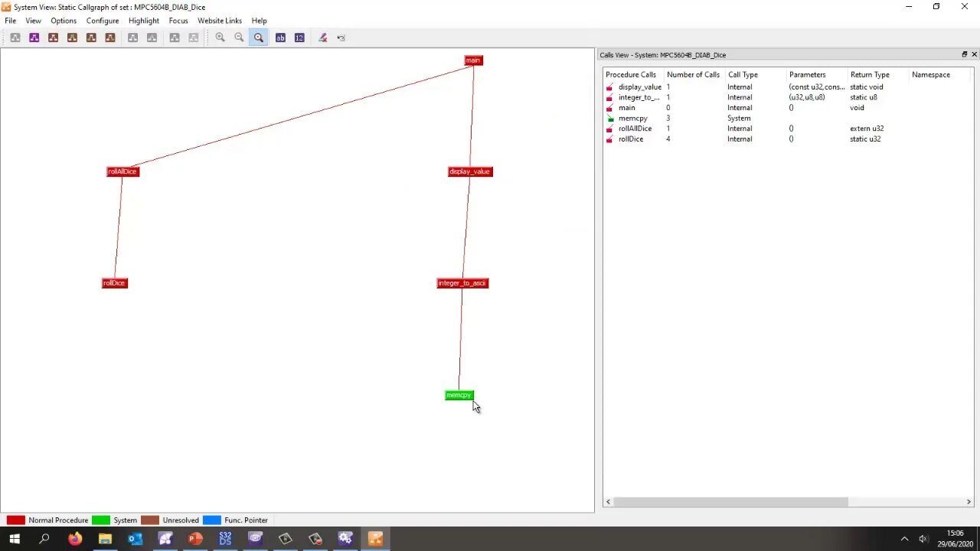Click the undo/reset arrow toolbar icon
This screenshot has height=551, width=980.
[x=341, y=37]
